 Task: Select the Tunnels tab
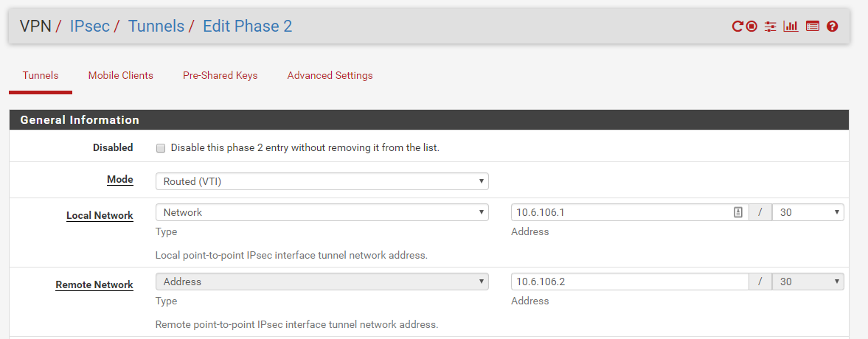(x=41, y=75)
